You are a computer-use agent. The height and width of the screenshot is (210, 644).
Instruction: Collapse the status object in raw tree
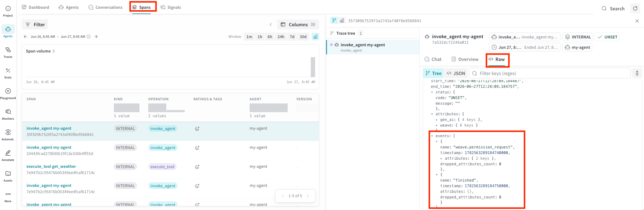(432, 92)
